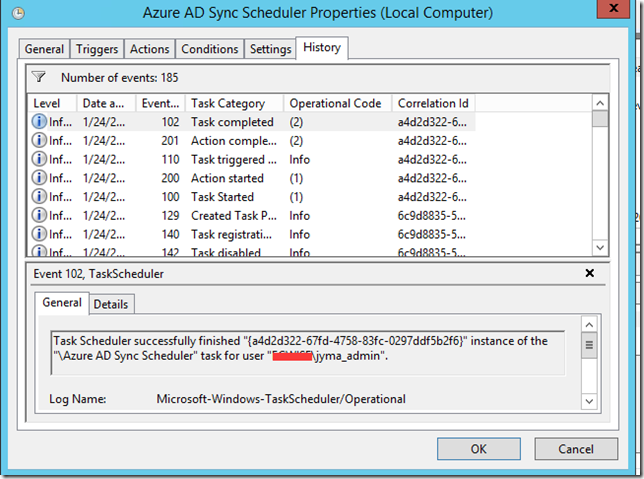Image resolution: width=644 pixels, height=479 pixels.
Task: Select the General tab in the event pane
Action: point(62,303)
